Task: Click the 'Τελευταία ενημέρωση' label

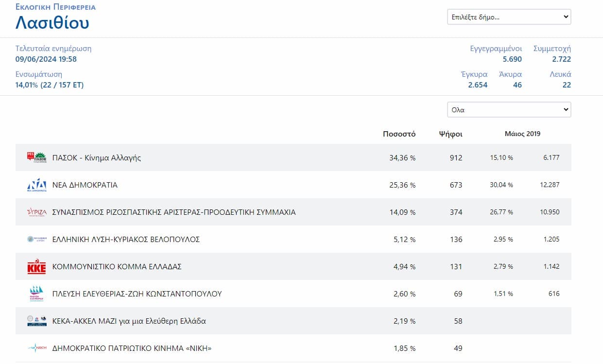Action: click(53, 49)
